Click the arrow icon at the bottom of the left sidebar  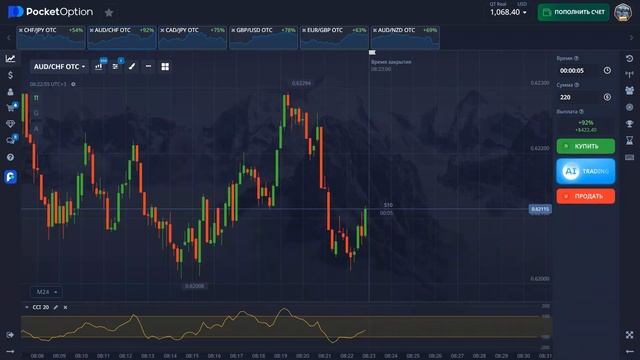tap(10, 351)
